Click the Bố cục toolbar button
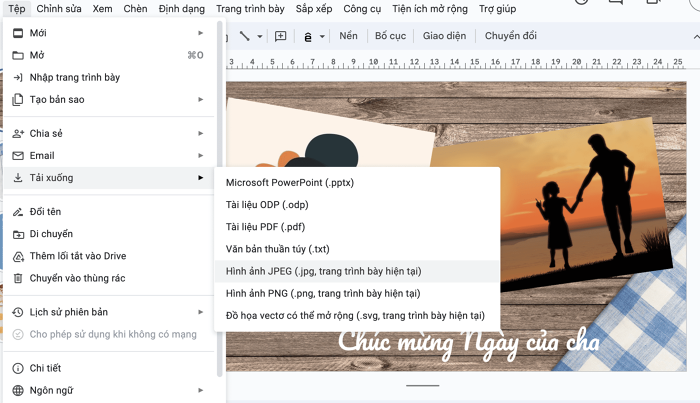Viewport: 700px width, 403px height. point(390,36)
